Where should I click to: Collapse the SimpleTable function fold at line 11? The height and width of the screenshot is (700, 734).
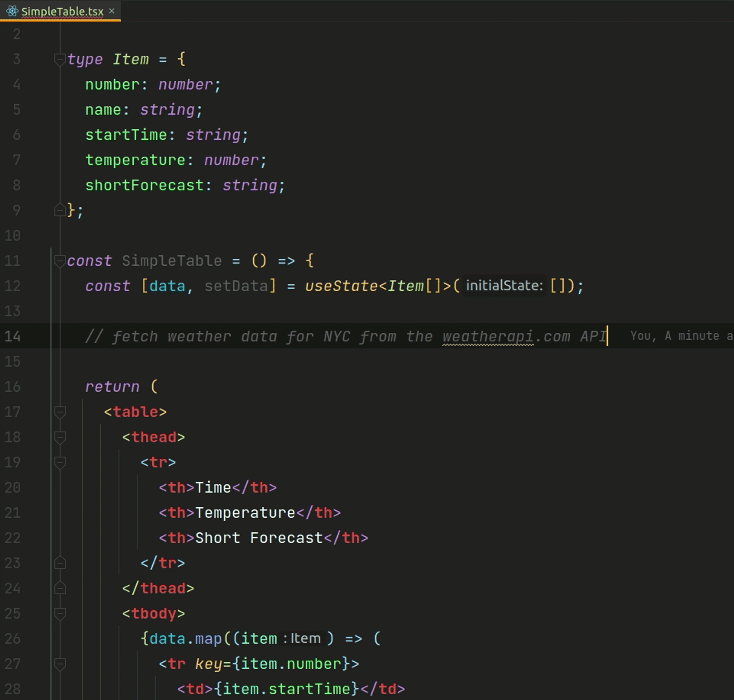60,260
